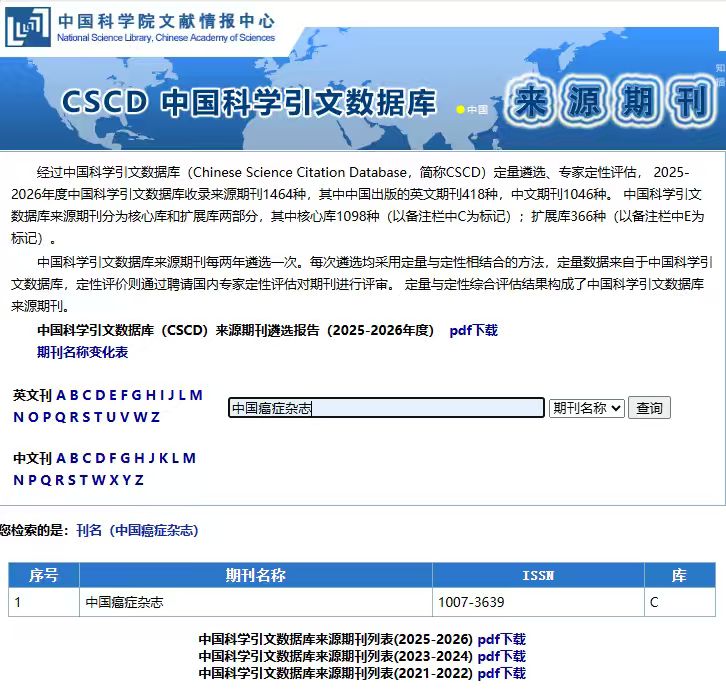Select letter S in the 中文刊 index
Image resolution: width=726 pixels, height=690 pixels.
click(x=72, y=480)
